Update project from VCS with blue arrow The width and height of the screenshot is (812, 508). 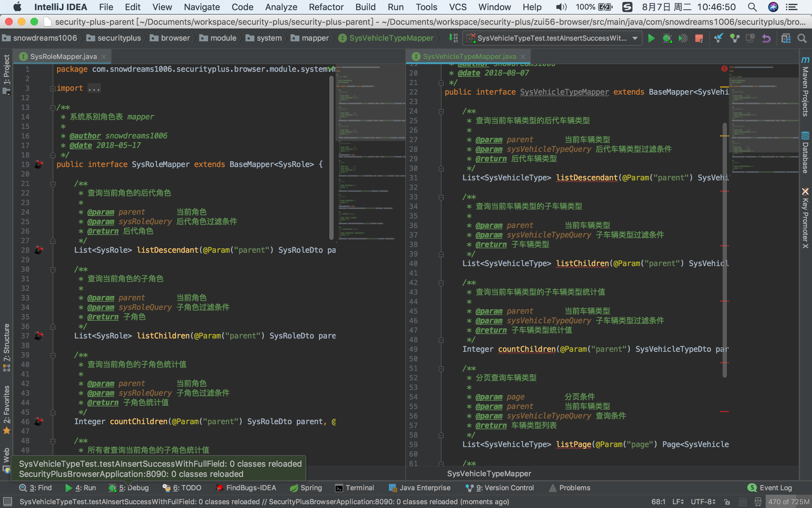click(718, 38)
